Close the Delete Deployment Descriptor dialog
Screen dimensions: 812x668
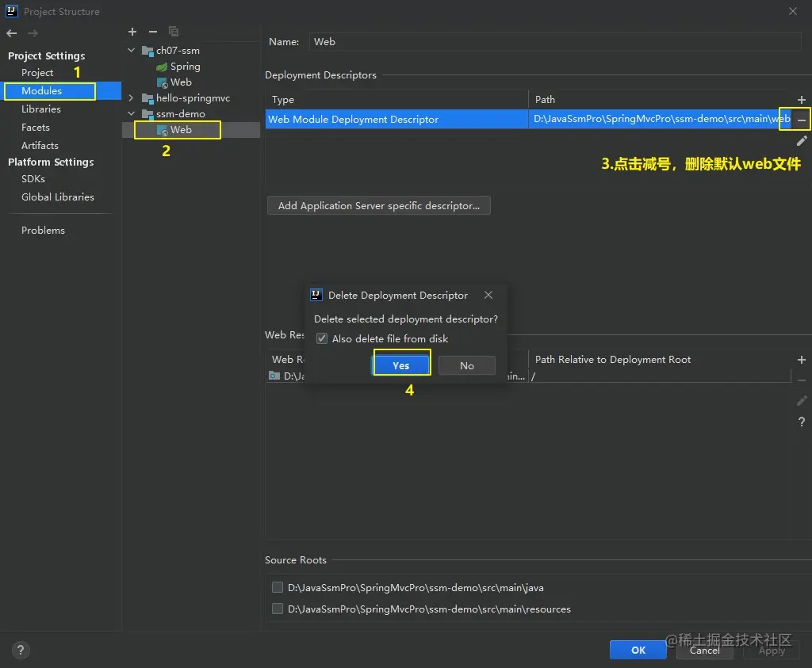click(488, 295)
